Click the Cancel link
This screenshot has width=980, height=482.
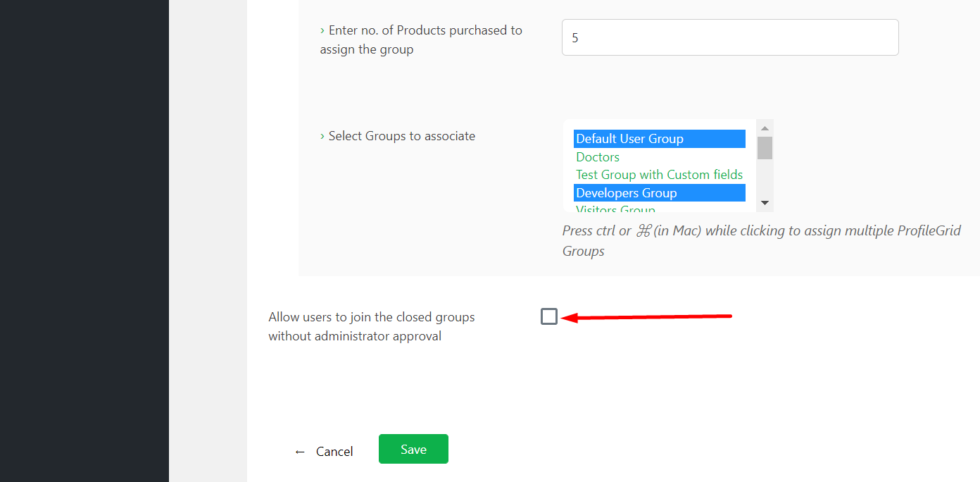[334, 451]
